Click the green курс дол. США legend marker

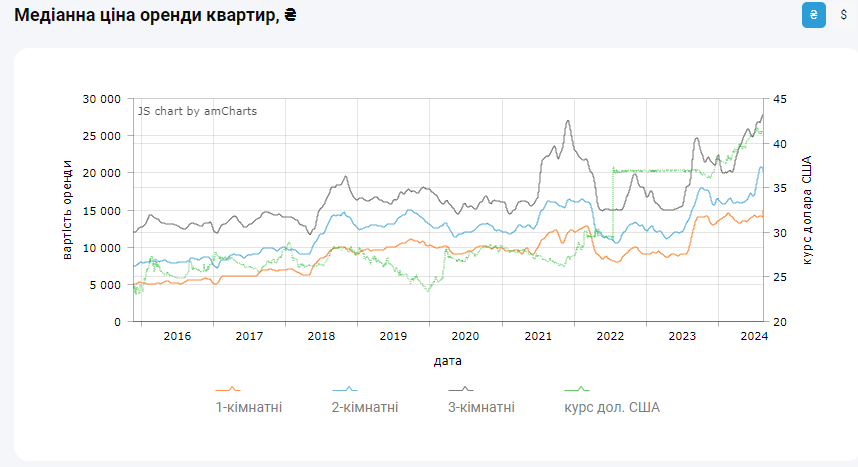577,389
